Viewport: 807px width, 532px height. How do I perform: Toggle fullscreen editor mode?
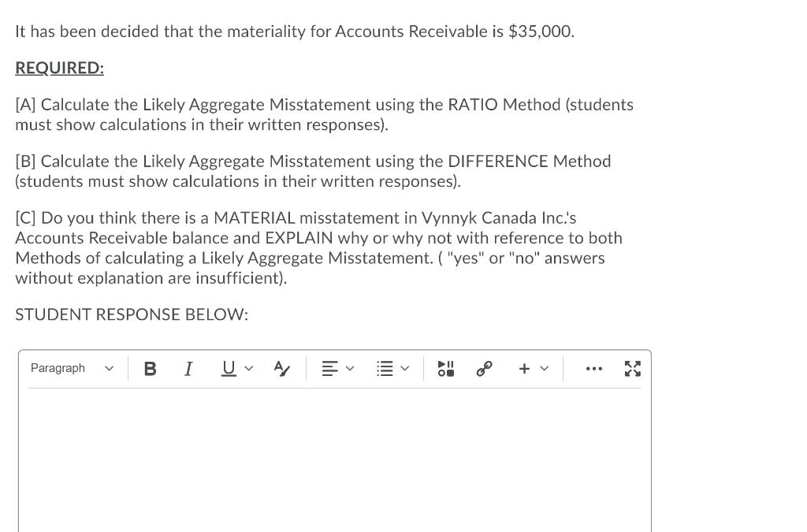tap(633, 368)
